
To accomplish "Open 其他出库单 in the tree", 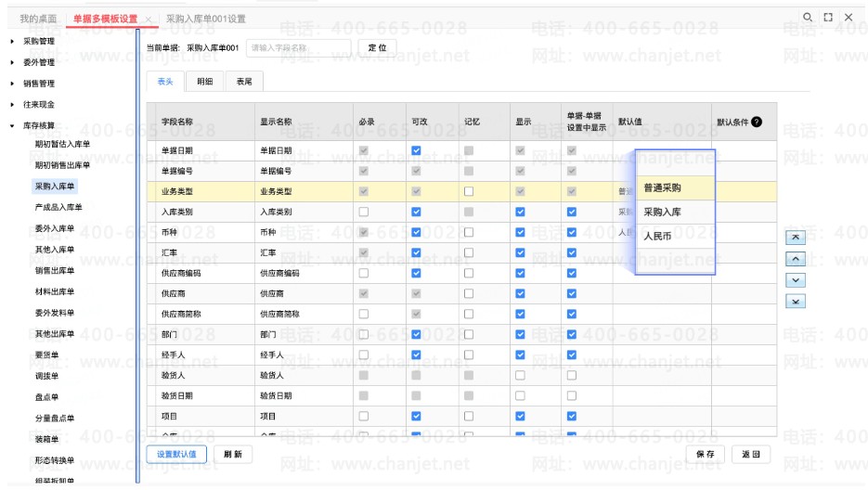I will point(55,333).
